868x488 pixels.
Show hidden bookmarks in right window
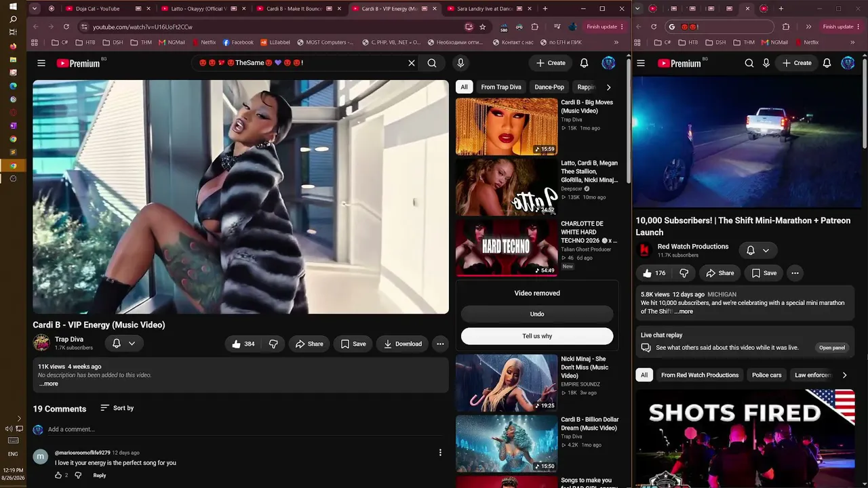click(x=852, y=42)
